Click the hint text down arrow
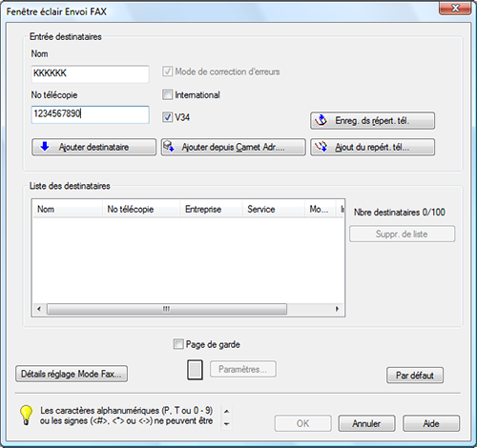The width and height of the screenshot is (477, 448). pyautogui.click(x=226, y=424)
